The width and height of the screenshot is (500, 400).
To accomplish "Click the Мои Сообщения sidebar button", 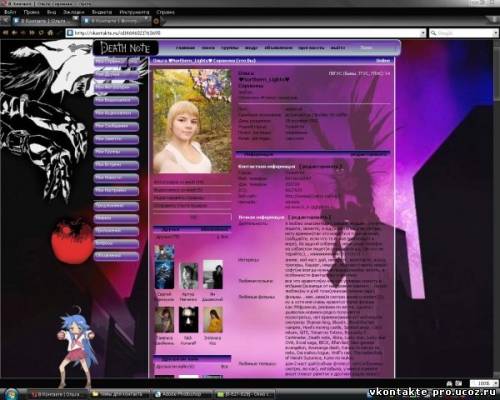I will pyautogui.click(x=116, y=126).
